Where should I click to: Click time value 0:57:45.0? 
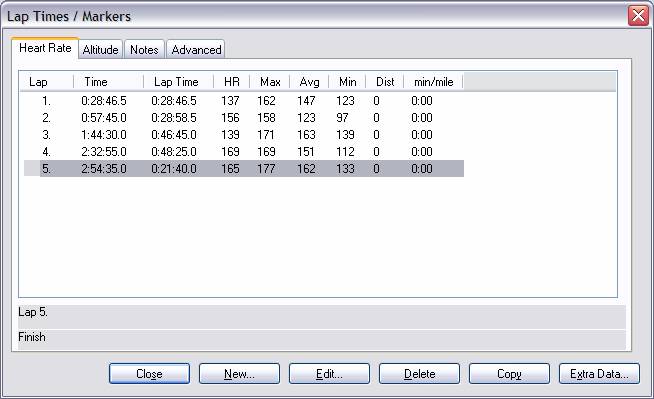(x=104, y=118)
